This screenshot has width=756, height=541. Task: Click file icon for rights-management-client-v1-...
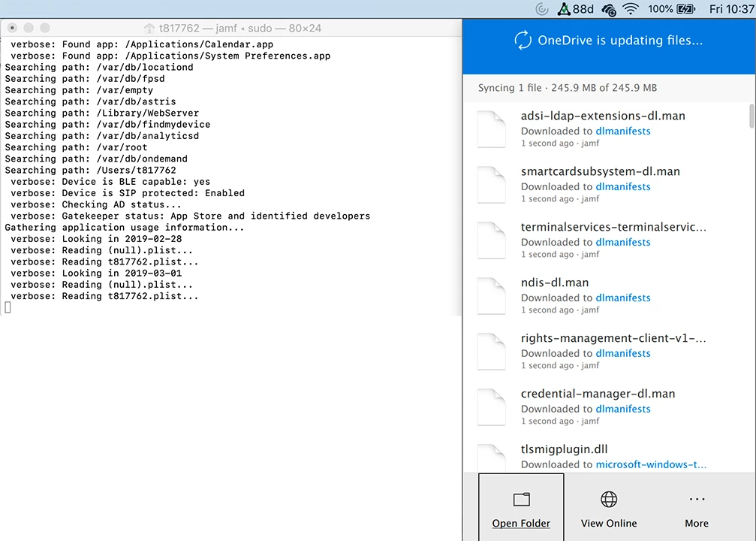pos(491,351)
